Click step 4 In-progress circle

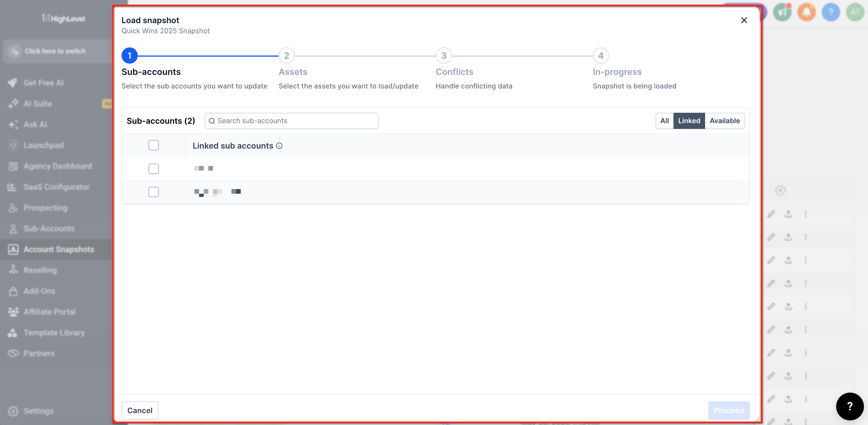point(601,56)
